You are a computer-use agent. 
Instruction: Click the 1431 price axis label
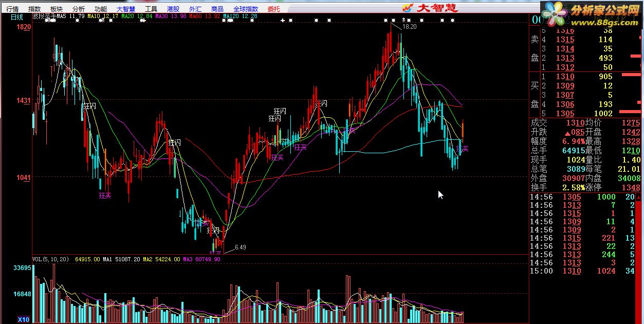pos(24,101)
